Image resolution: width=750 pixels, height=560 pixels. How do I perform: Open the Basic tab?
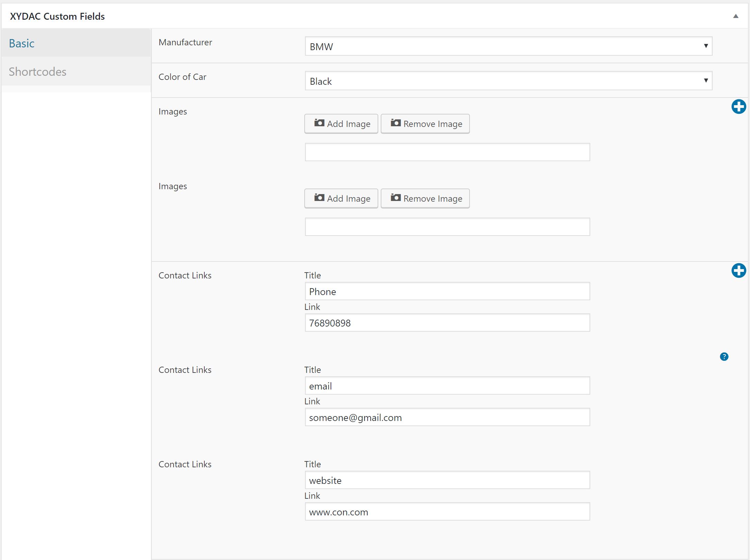(x=76, y=43)
